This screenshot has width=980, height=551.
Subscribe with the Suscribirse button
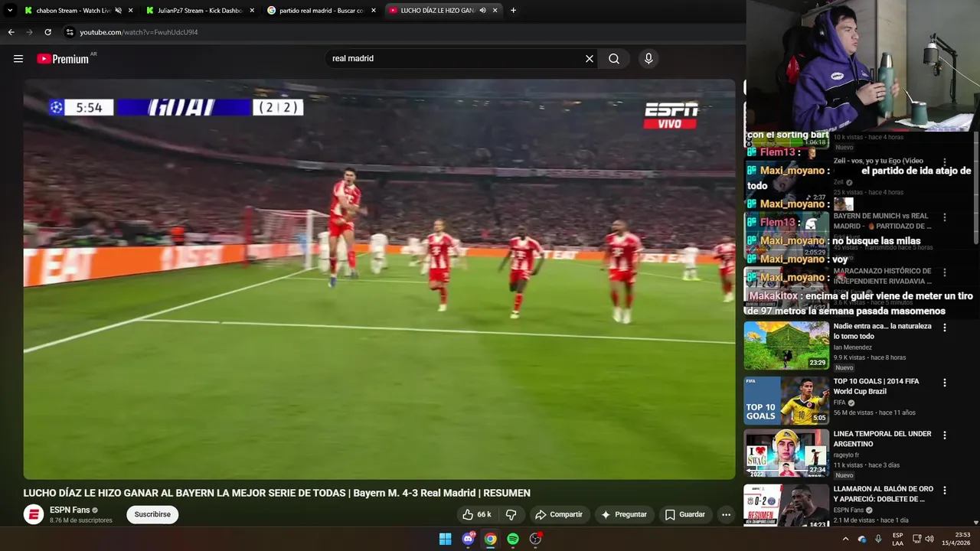[x=152, y=514]
